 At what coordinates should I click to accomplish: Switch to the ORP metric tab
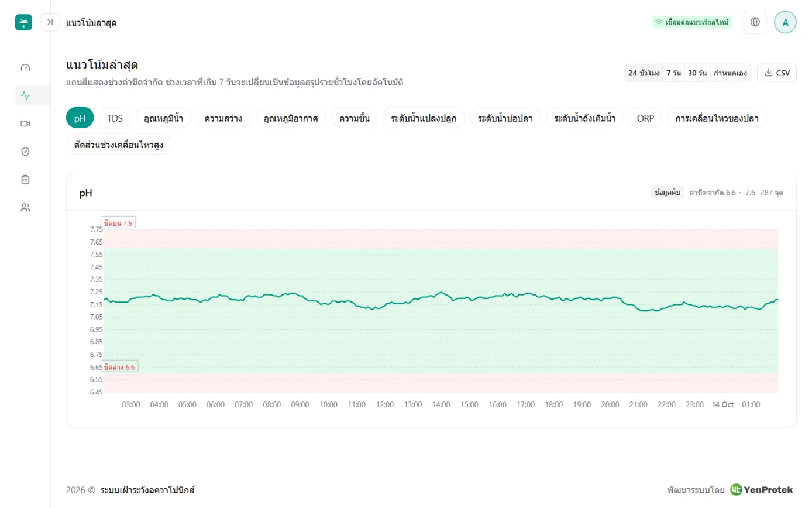(x=645, y=118)
